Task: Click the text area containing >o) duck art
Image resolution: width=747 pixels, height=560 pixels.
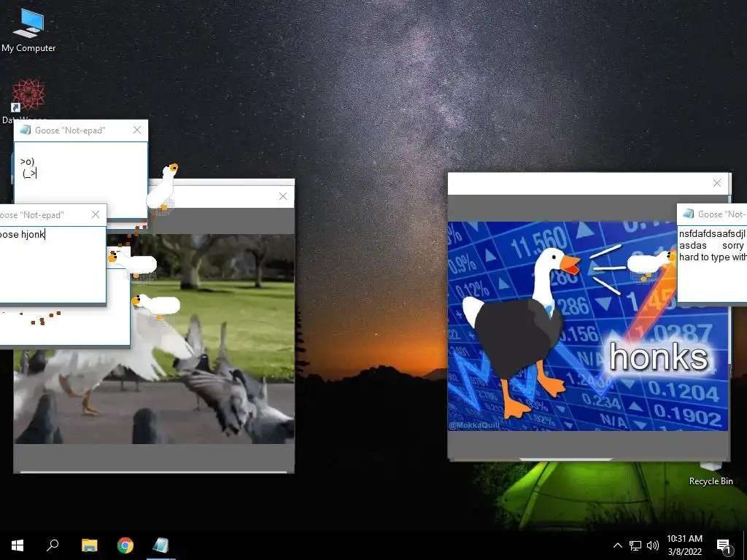Action: coord(80,179)
